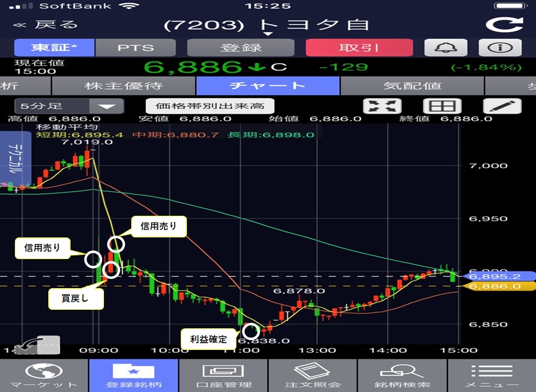This screenshot has width=536, height=392.
Task: Tap the 6,950 price axis label
Action: 488,219
